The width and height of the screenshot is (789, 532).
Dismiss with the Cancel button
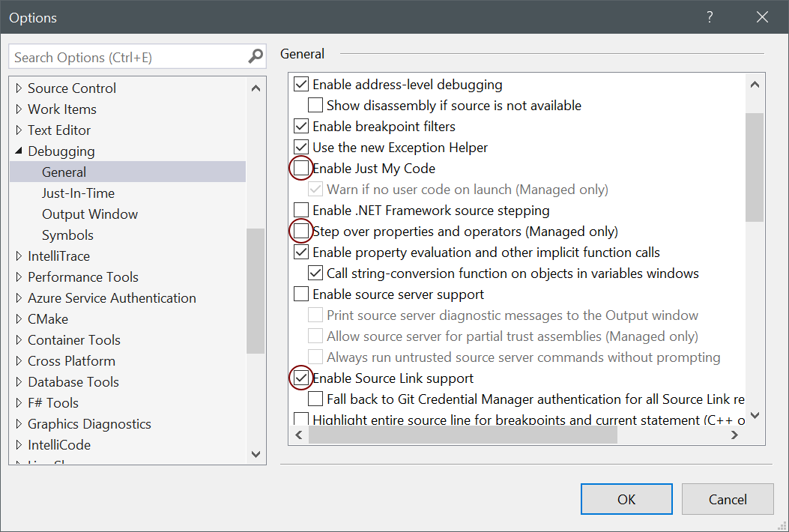[x=728, y=499]
